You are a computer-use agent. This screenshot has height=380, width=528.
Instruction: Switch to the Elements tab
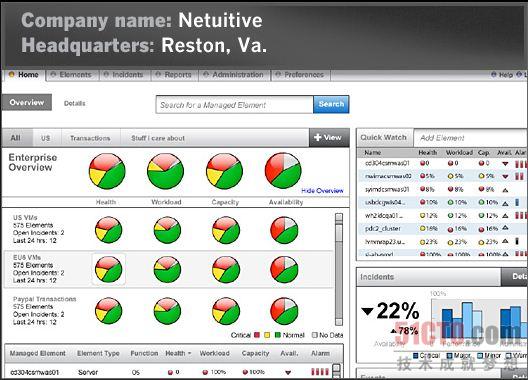[x=72, y=75]
